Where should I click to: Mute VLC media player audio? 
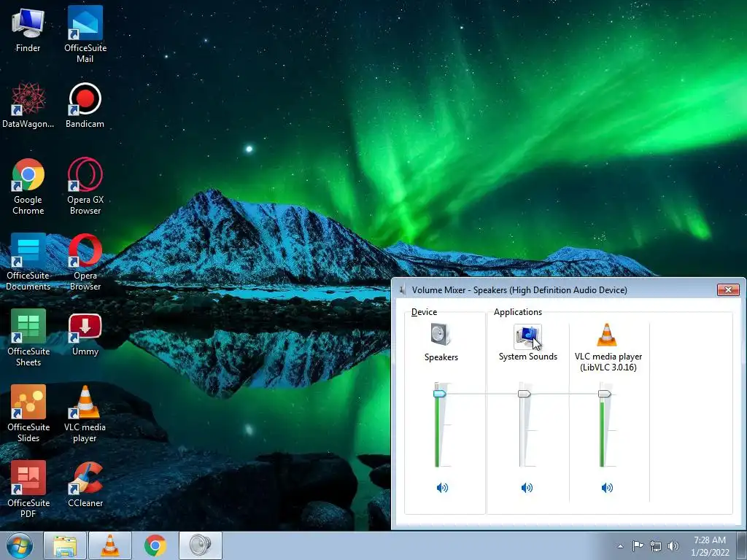pos(607,488)
